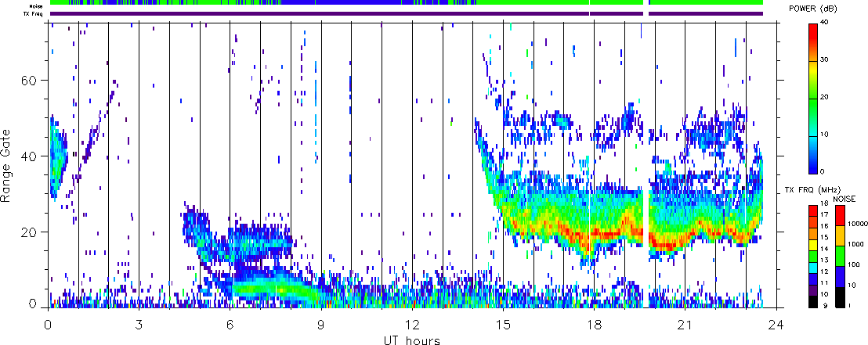Click the green 100 swatch in NOISE legend
Screen dimensions: 868x345
[x=841, y=256]
